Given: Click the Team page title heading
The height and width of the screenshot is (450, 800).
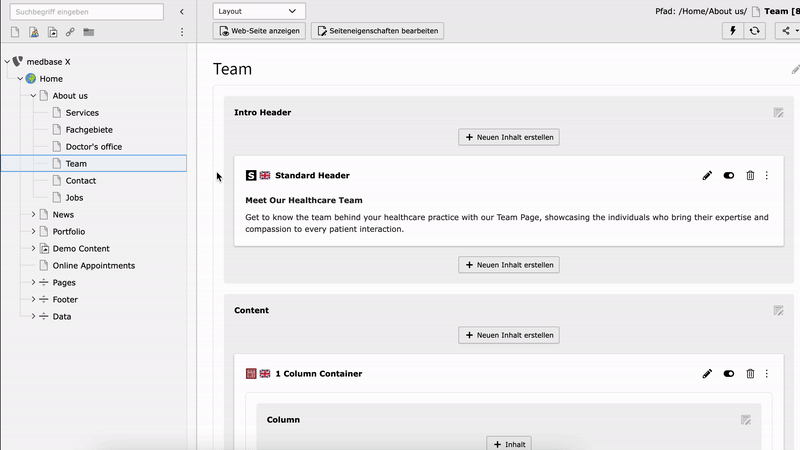Looking at the screenshot, I should click(x=232, y=69).
